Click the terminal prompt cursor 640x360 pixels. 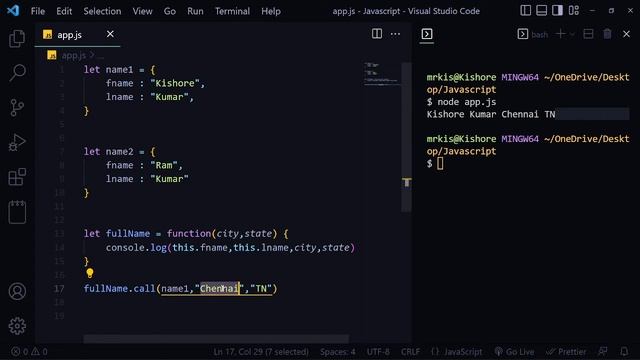click(440, 164)
